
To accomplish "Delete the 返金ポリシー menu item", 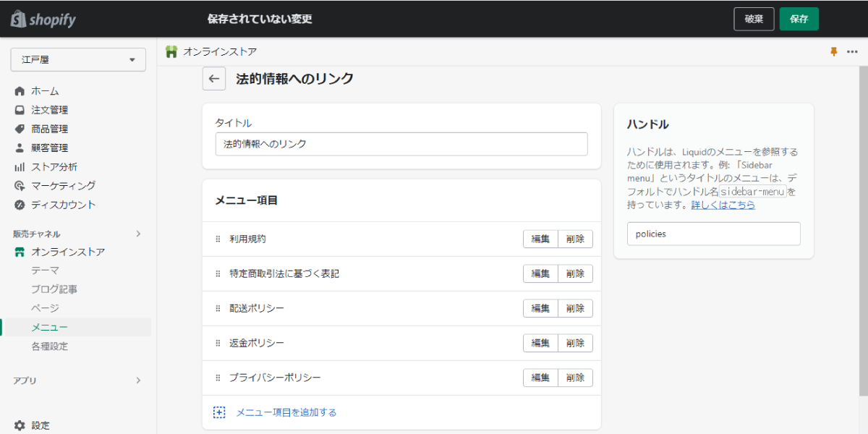I will (576, 343).
